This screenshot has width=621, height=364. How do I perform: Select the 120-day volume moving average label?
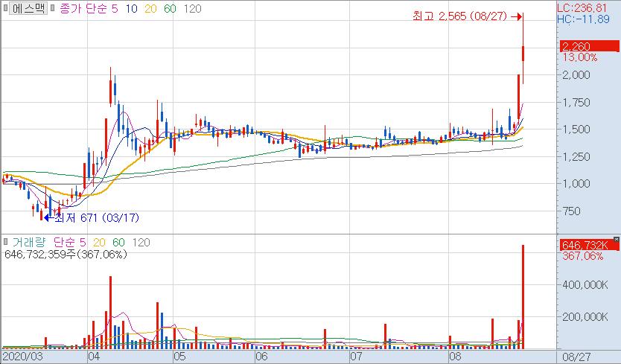tap(141, 242)
